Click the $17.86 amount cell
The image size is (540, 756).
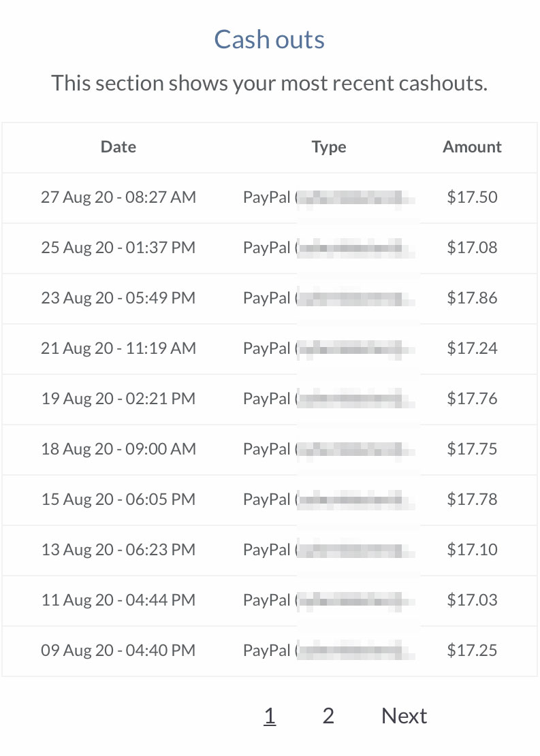pos(472,298)
